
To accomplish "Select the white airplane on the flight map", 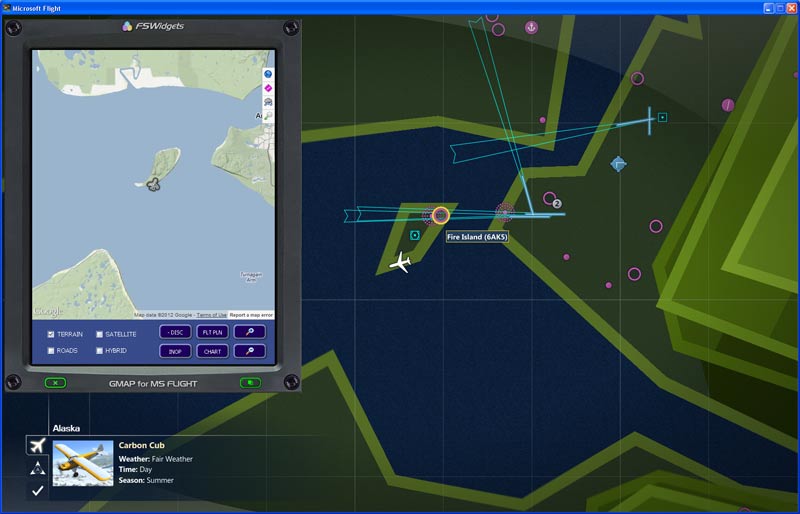I will click(401, 263).
